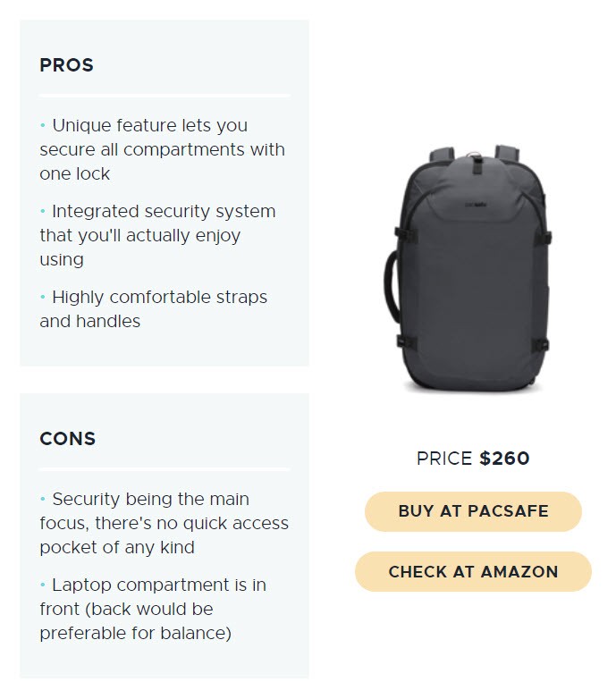Click the "Highly comfortable straps and handles" text

pos(159,298)
